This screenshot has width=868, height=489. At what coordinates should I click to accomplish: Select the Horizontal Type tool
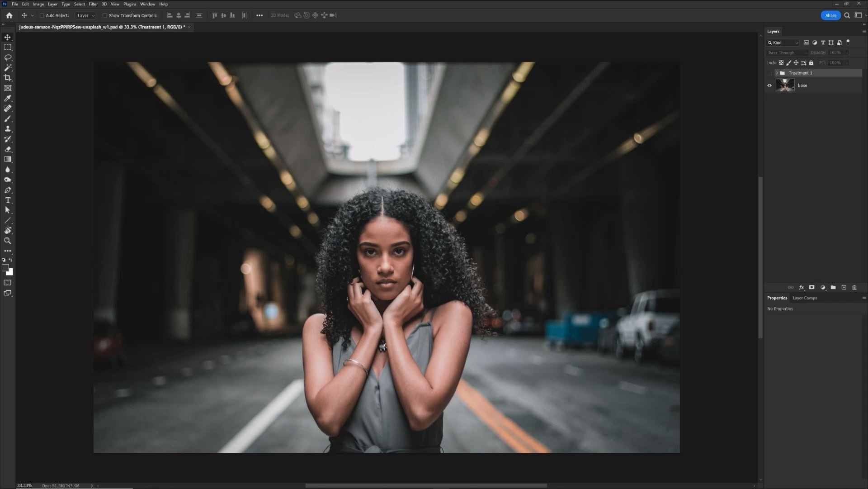[8, 200]
